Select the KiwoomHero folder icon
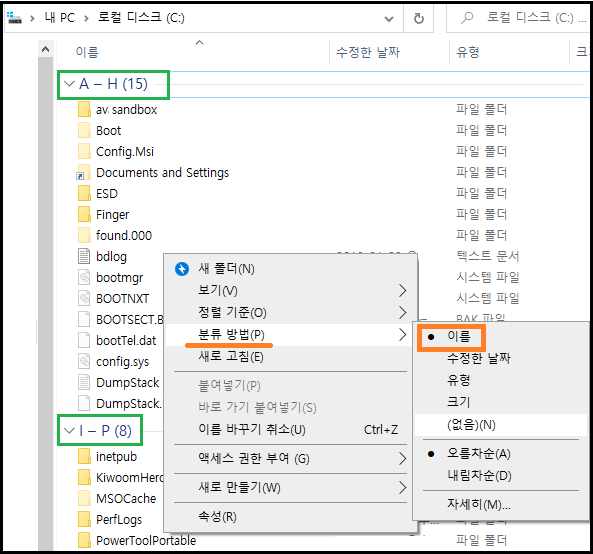 [x=84, y=477]
